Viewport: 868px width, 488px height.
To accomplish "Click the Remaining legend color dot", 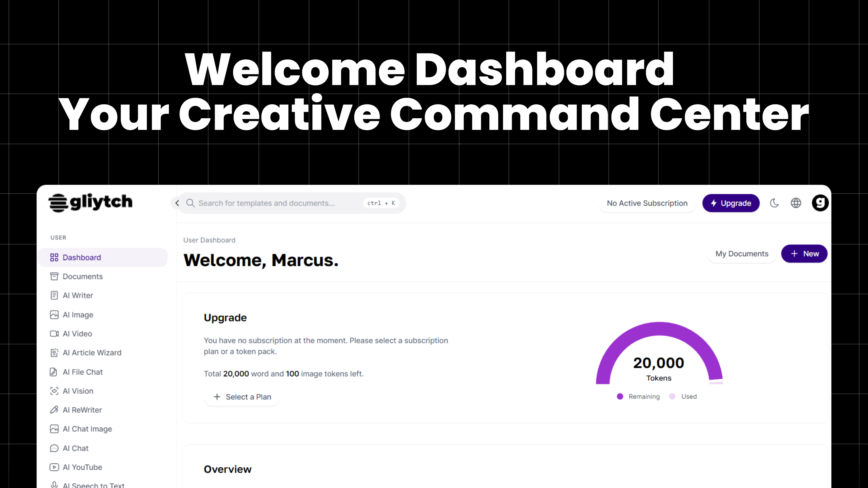I will [620, 396].
